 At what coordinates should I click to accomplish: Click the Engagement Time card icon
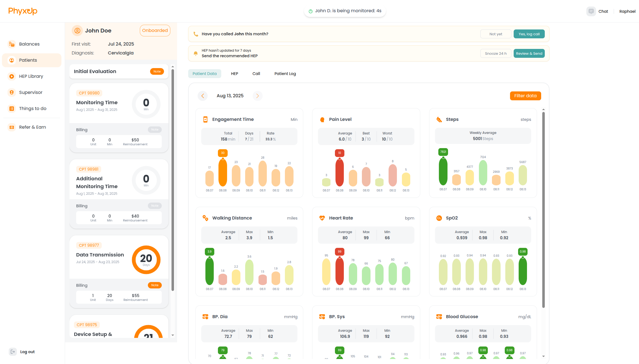coord(205,119)
